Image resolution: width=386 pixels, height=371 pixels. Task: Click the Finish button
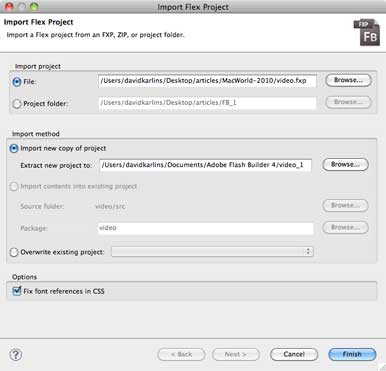352,354
